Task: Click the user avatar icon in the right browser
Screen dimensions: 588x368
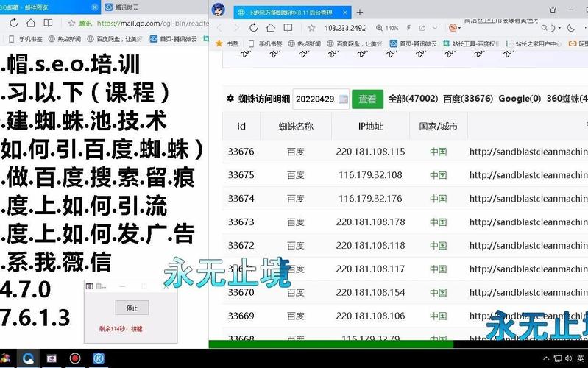Action: click(219, 11)
